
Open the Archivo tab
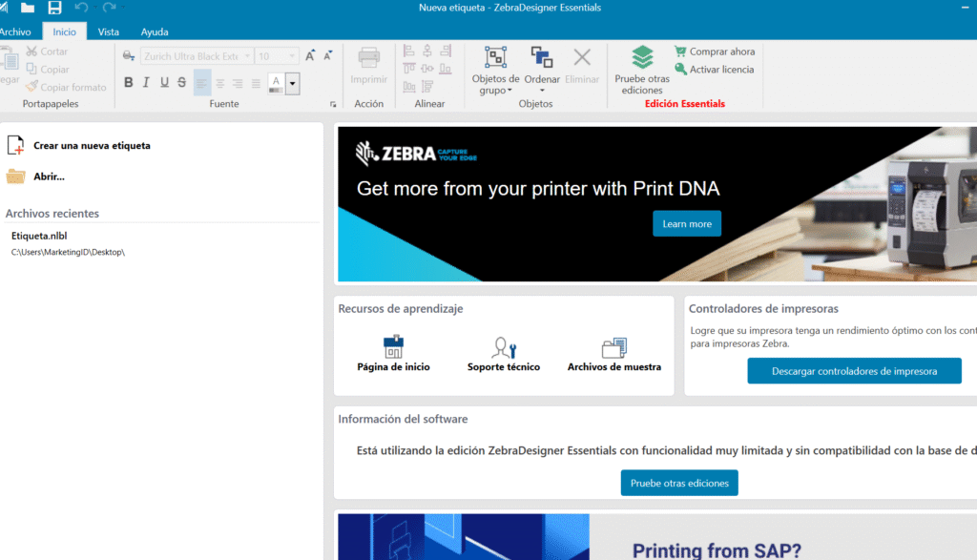pyautogui.click(x=15, y=31)
